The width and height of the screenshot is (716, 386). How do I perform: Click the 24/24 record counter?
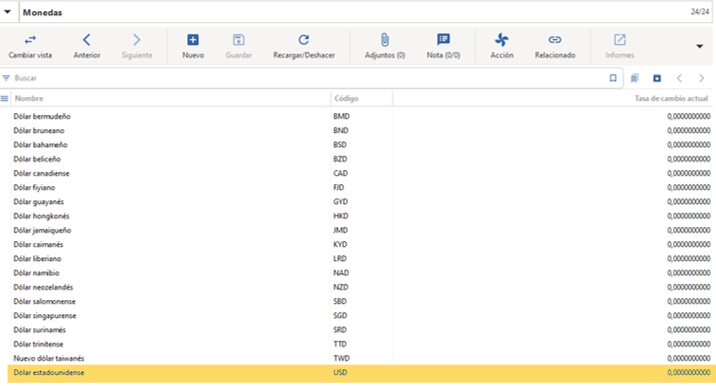700,12
